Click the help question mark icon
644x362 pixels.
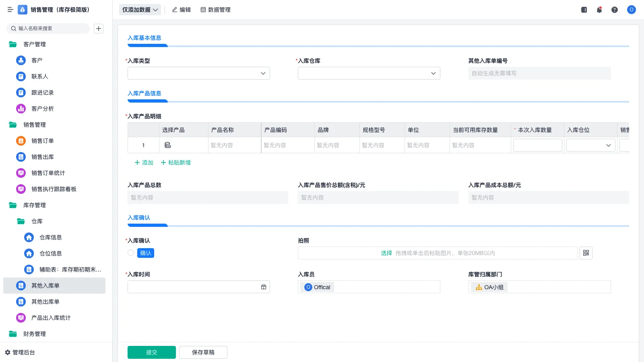tap(615, 10)
